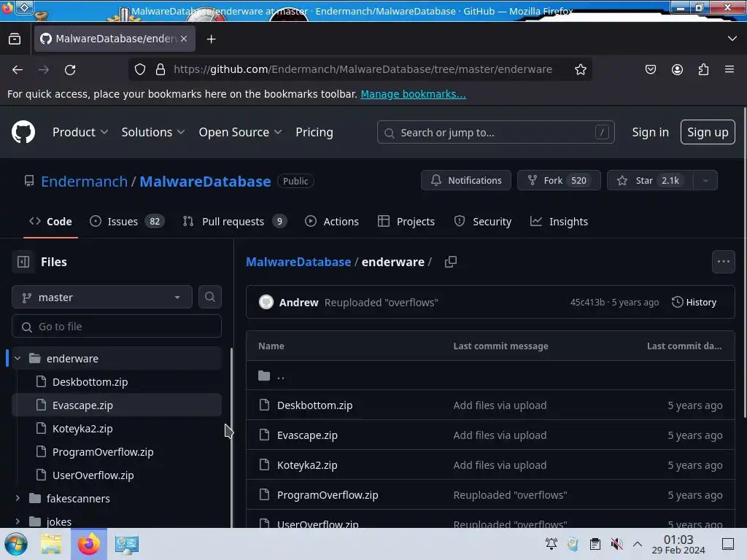Image resolution: width=747 pixels, height=560 pixels.
Task: Collapse the enderware folder in the tree
Action: tap(18, 358)
